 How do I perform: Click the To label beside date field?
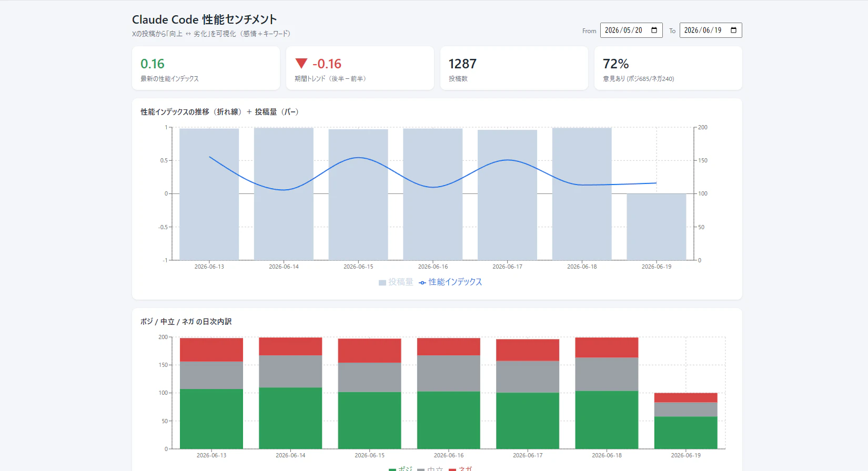[672, 31]
